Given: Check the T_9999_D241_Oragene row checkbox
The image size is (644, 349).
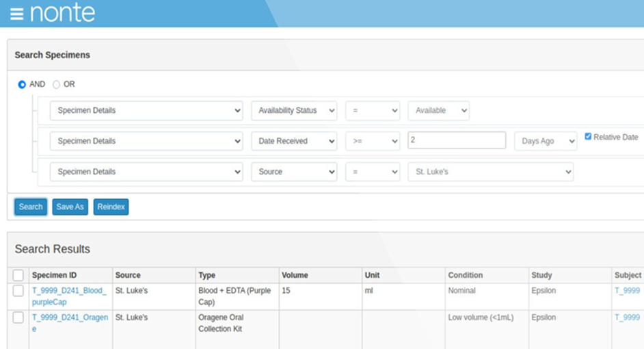Looking at the screenshot, I should point(18,318).
